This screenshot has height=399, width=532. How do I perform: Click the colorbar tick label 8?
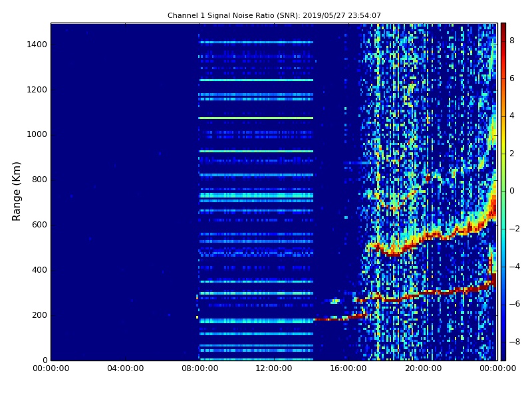tap(512, 41)
